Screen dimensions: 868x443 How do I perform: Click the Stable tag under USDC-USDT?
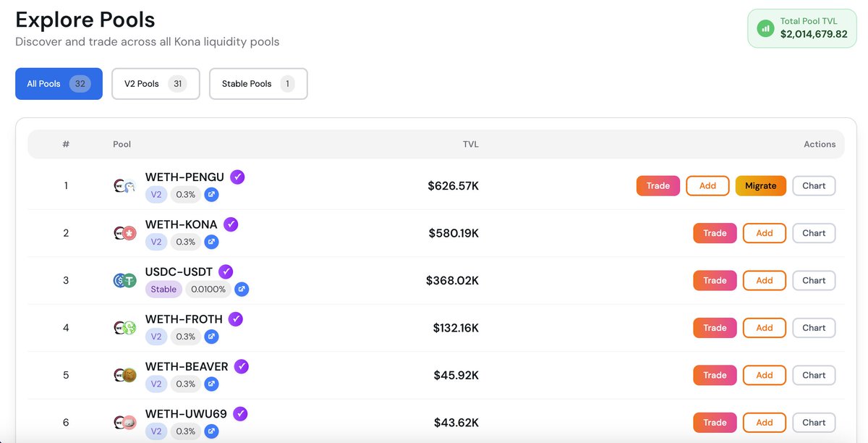coord(163,290)
